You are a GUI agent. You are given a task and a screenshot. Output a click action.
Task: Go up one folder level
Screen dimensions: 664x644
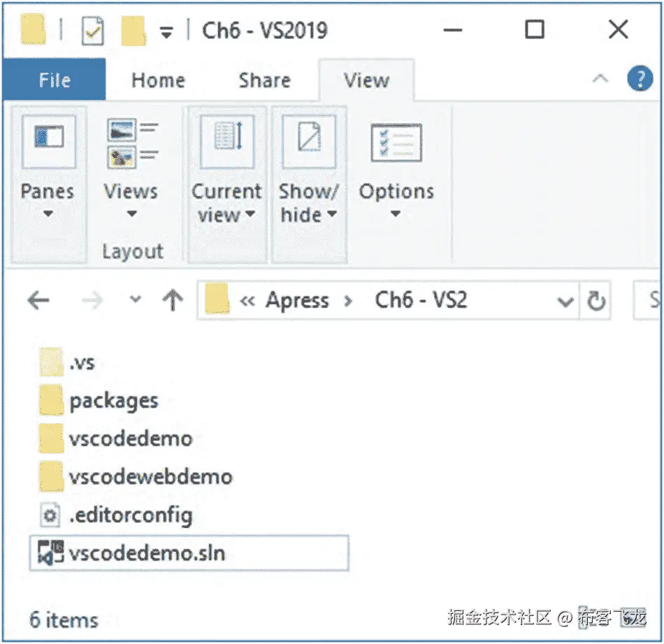coord(172,301)
